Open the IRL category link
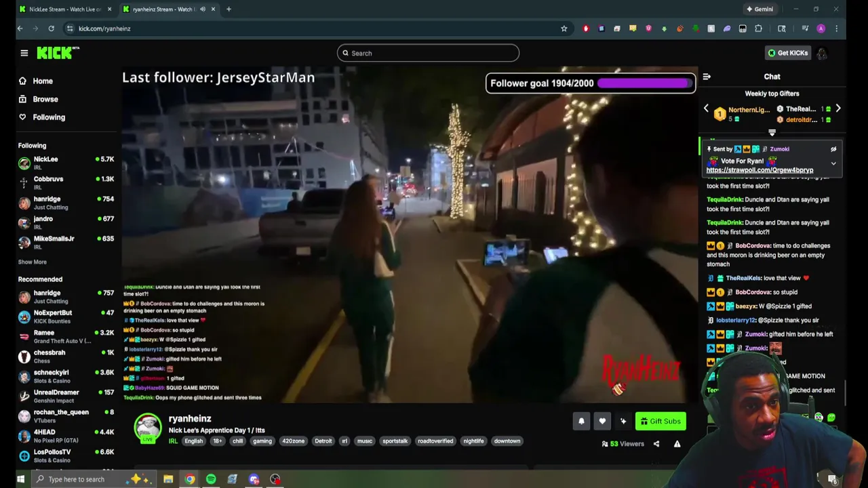This screenshot has width=868, height=488. pos(173,441)
